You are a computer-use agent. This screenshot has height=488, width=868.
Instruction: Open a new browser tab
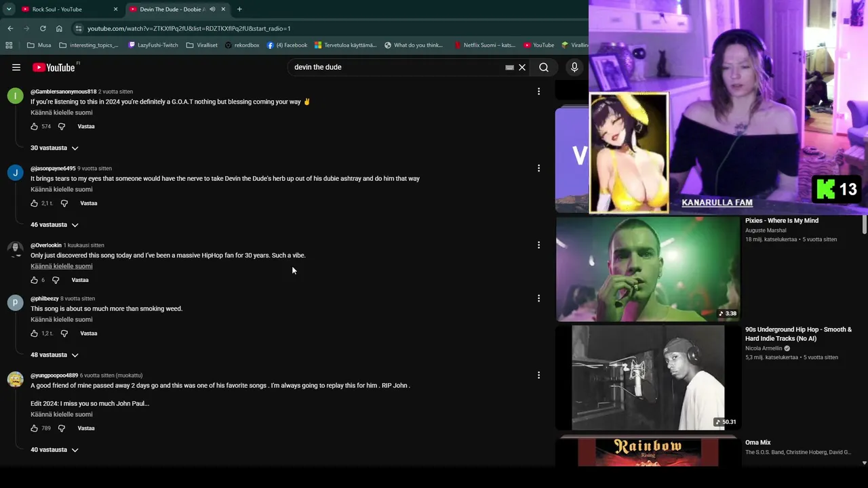(239, 9)
